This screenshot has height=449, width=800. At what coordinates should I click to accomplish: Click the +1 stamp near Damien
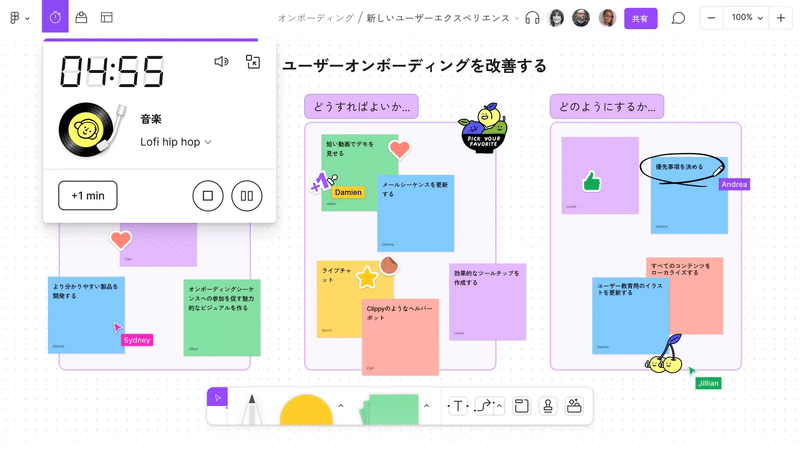point(322,182)
